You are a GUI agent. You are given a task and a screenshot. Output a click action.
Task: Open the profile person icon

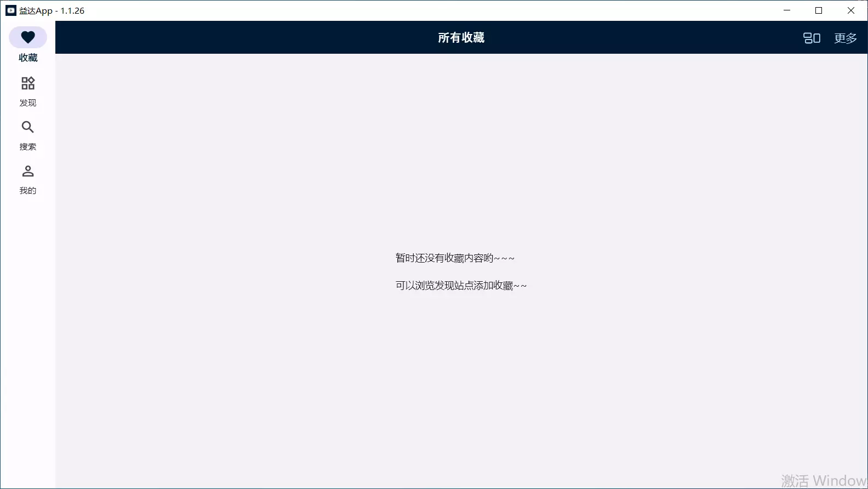(28, 172)
